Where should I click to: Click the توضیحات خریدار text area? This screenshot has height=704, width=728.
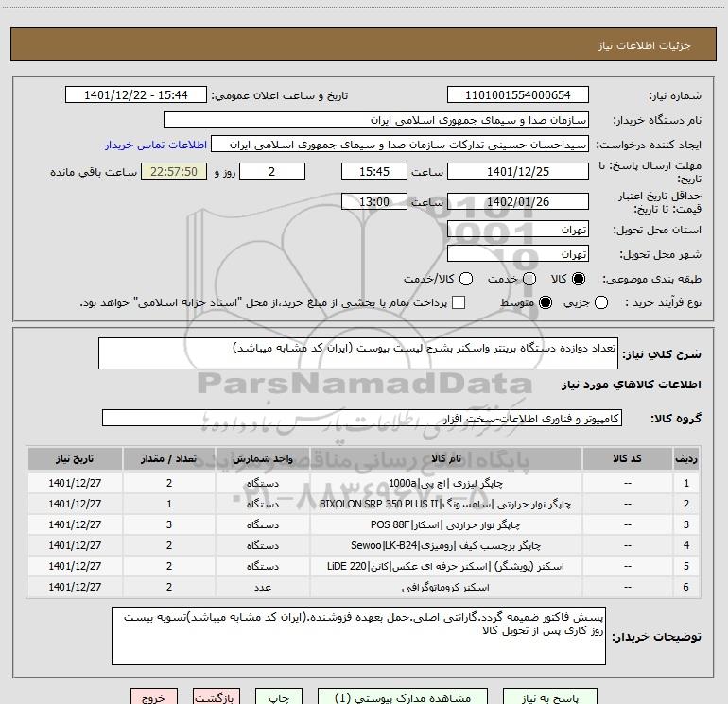[x=358, y=636]
